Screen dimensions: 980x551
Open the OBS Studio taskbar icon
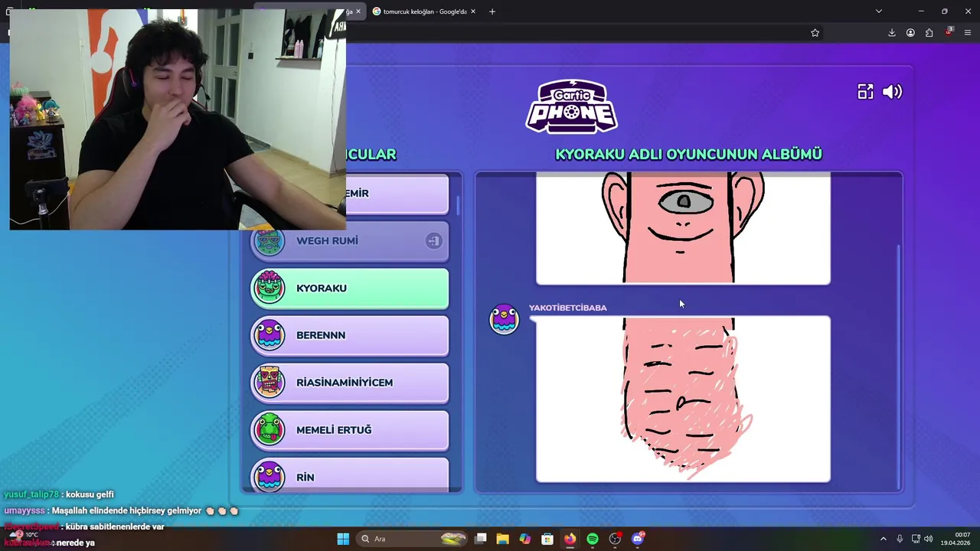click(x=615, y=539)
